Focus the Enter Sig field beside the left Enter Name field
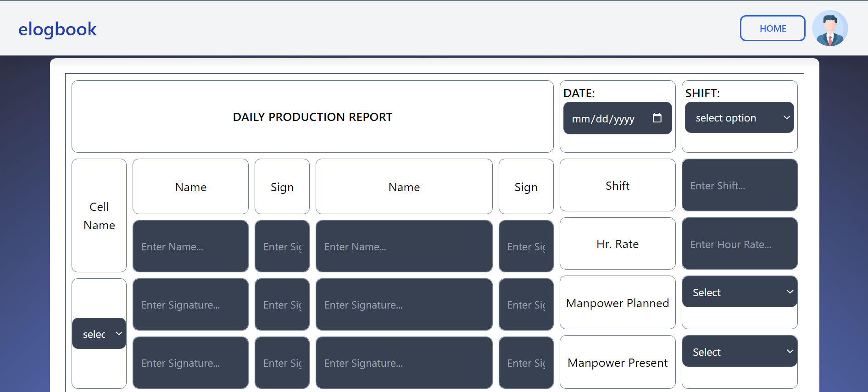Viewport: 868px width, 392px height. (x=282, y=246)
